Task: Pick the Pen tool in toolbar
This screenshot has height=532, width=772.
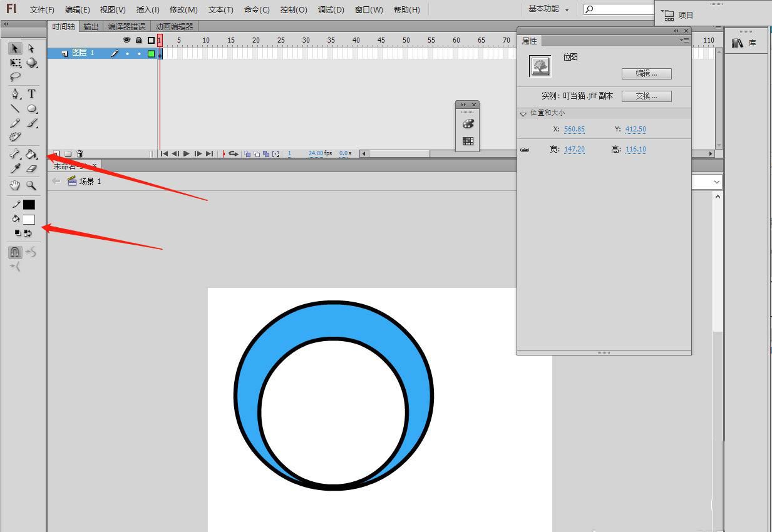Action: [x=16, y=94]
